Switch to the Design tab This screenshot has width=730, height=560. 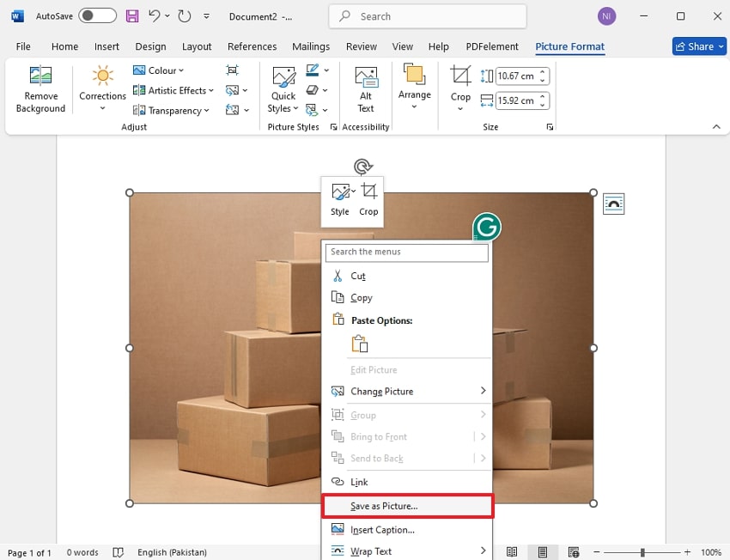coord(150,46)
